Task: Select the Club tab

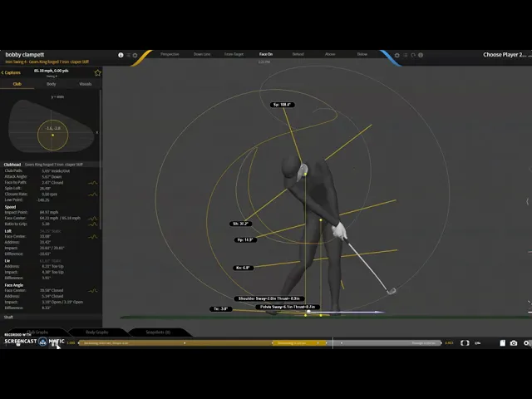Action: (x=17, y=84)
